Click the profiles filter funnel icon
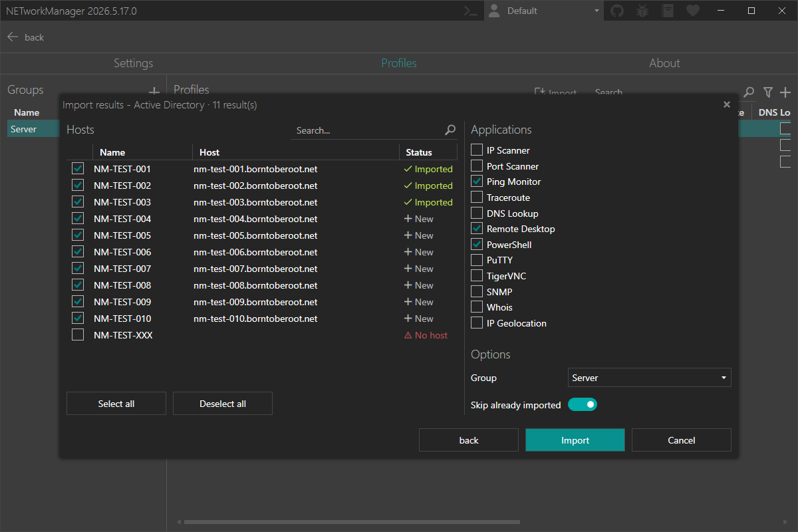Viewport: 798px width, 532px height. (x=768, y=92)
